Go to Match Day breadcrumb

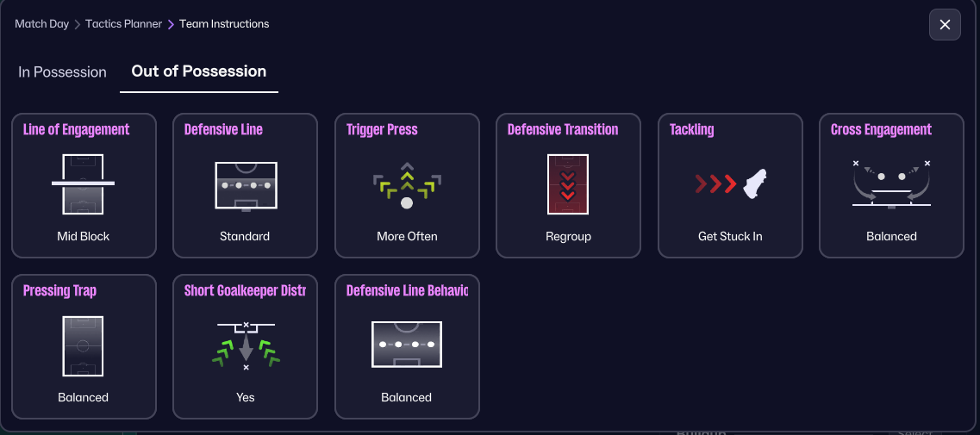pyautogui.click(x=41, y=24)
